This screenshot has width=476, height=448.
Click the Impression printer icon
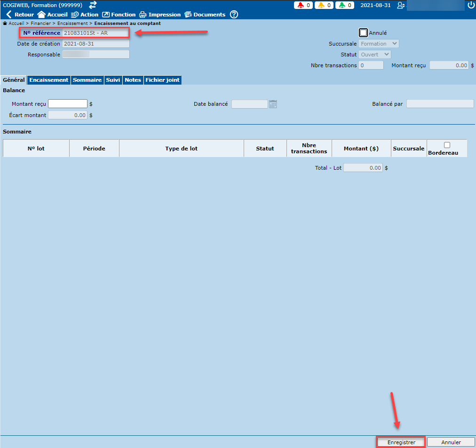click(143, 15)
